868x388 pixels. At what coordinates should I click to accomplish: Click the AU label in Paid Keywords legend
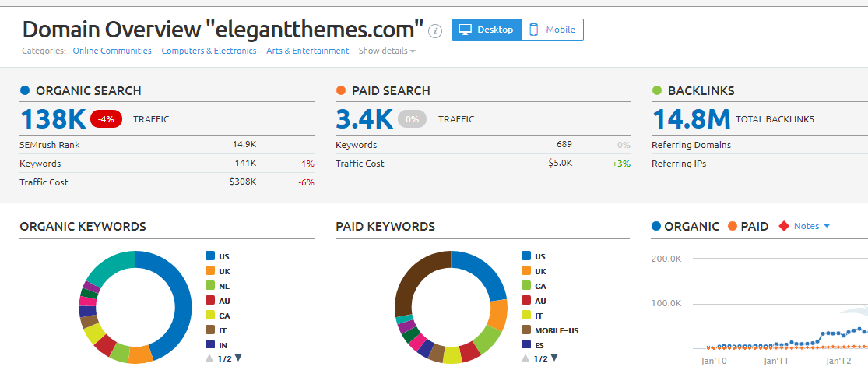point(540,301)
